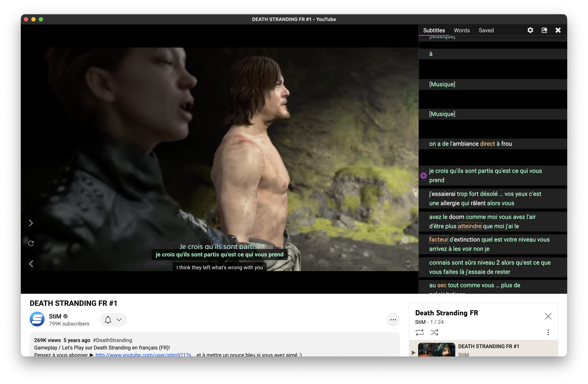Go to previous subtitle with left chevron

[x=31, y=264]
